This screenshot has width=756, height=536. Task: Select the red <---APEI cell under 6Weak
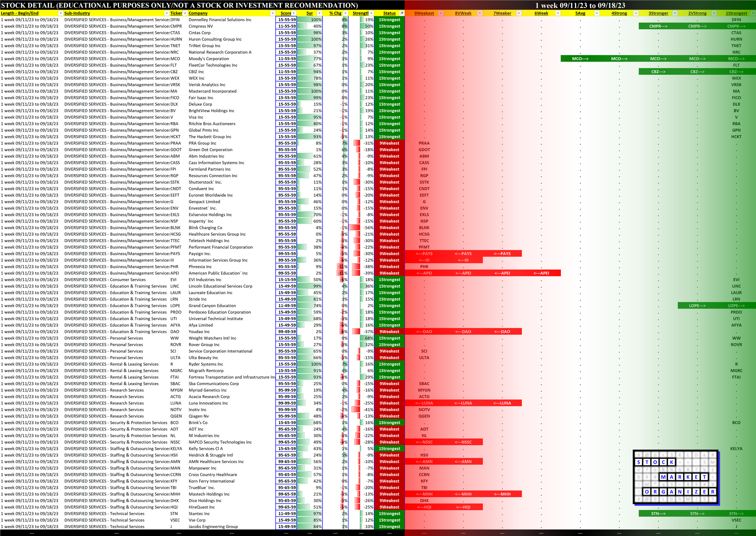(x=541, y=273)
